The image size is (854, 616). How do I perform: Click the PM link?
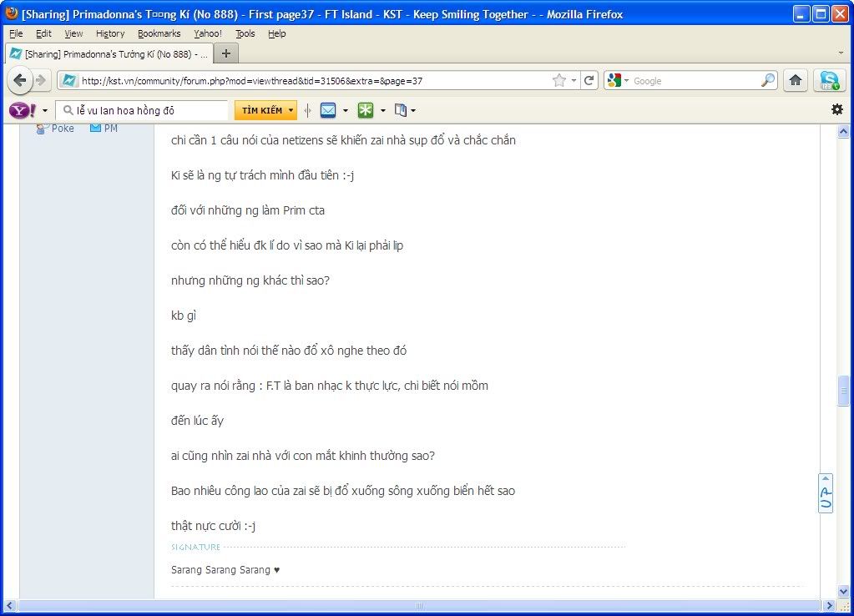pyautogui.click(x=110, y=128)
